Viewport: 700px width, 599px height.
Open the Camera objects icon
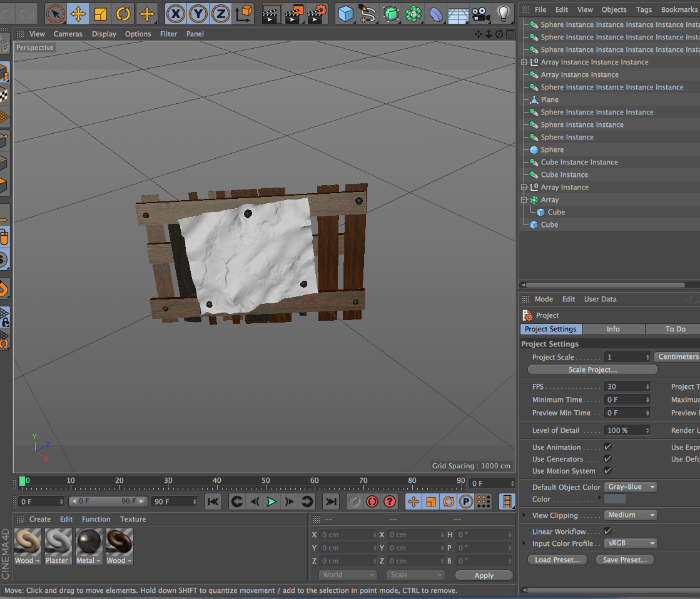[x=480, y=13]
